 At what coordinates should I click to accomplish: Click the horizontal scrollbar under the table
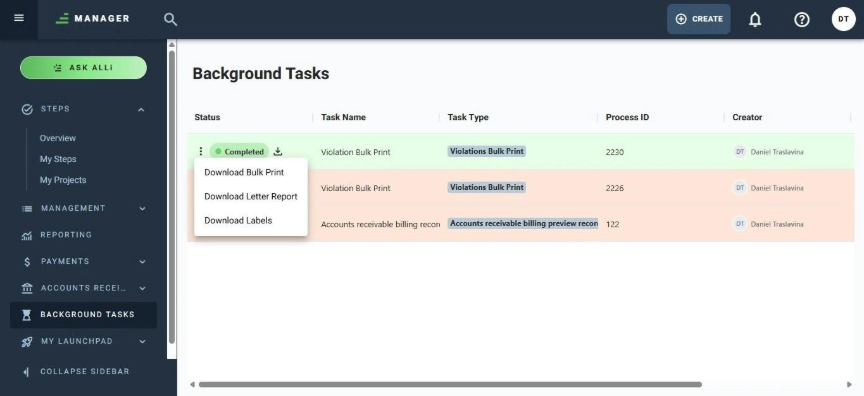[x=450, y=384]
